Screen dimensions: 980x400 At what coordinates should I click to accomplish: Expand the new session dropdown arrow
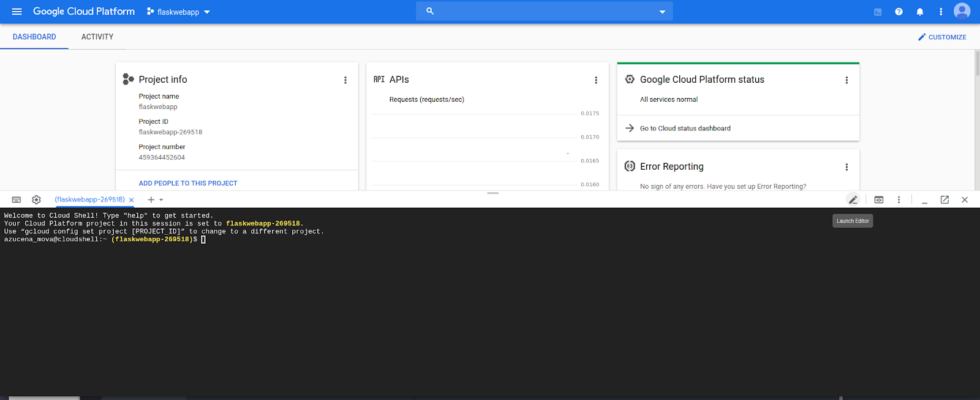[162, 200]
